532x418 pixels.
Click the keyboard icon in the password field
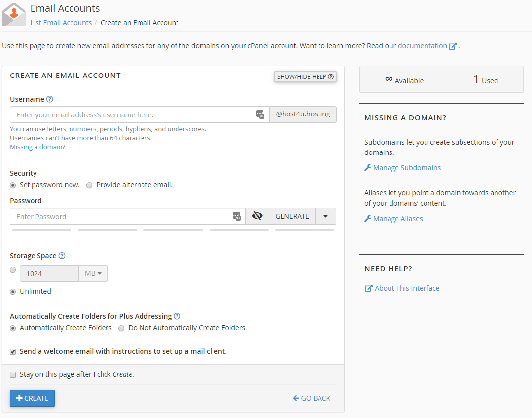[x=237, y=216]
